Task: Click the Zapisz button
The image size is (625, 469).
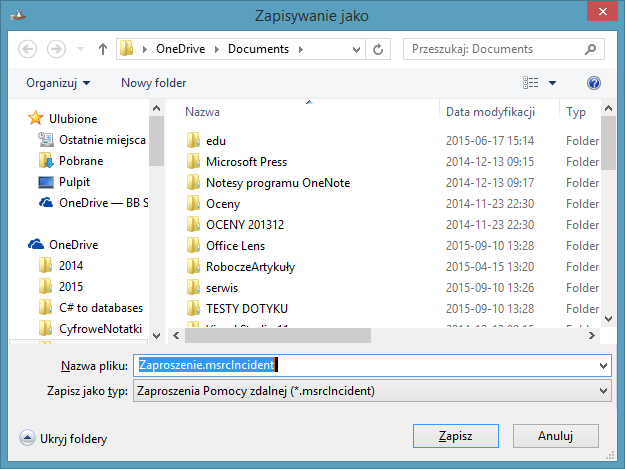Action: (x=455, y=436)
